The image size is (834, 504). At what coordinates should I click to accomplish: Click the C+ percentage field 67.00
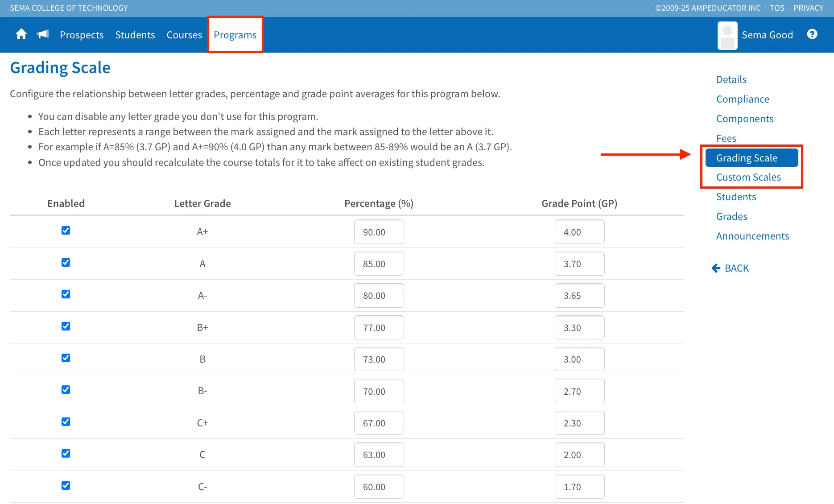coord(379,423)
